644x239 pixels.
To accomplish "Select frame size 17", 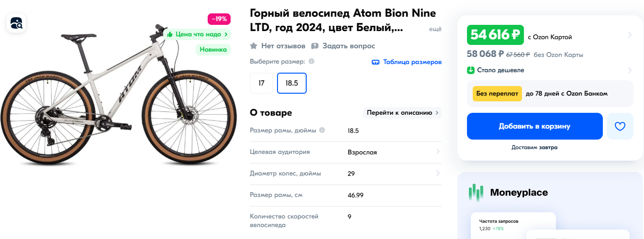I will [x=261, y=83].
